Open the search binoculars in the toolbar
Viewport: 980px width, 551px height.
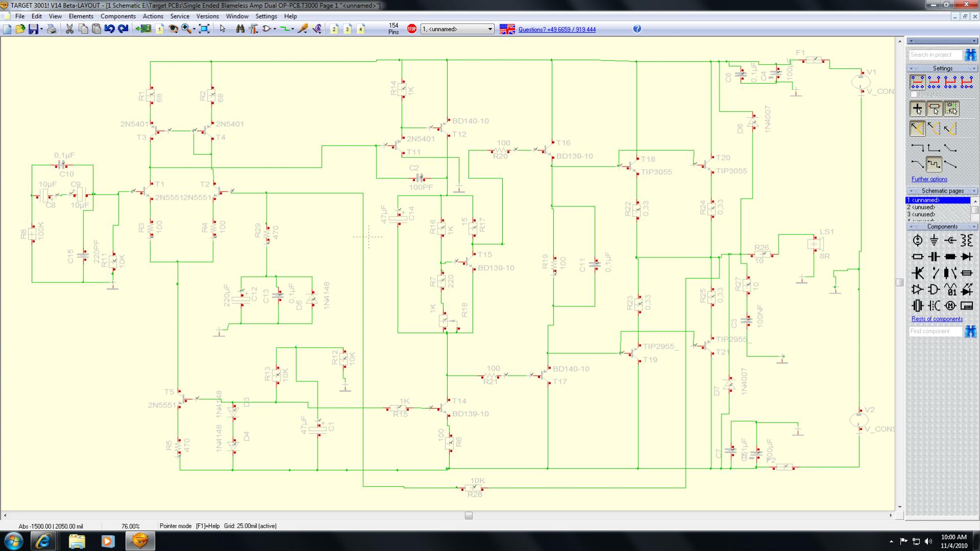coord(240,29)
